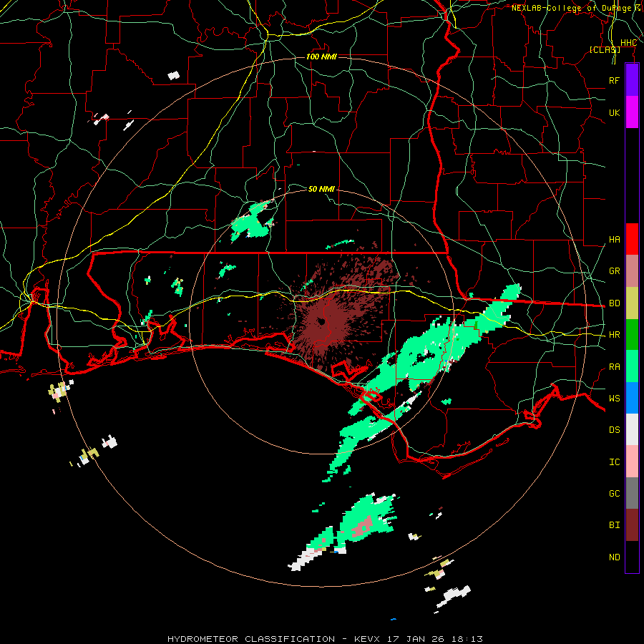Image resolution: width=644 pixels, height=644 pixels.
Task: Click the HHC product code label
Action: tap(628, 43)
